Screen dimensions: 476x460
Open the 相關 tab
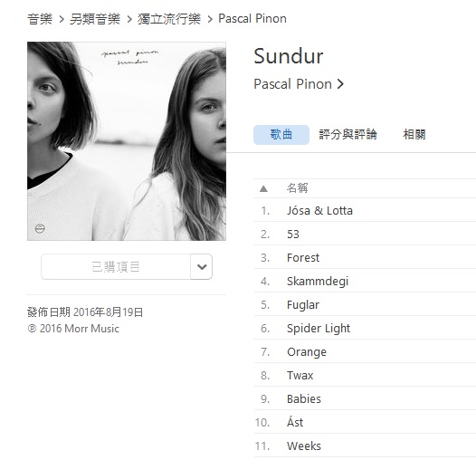(x=414, y=134)
